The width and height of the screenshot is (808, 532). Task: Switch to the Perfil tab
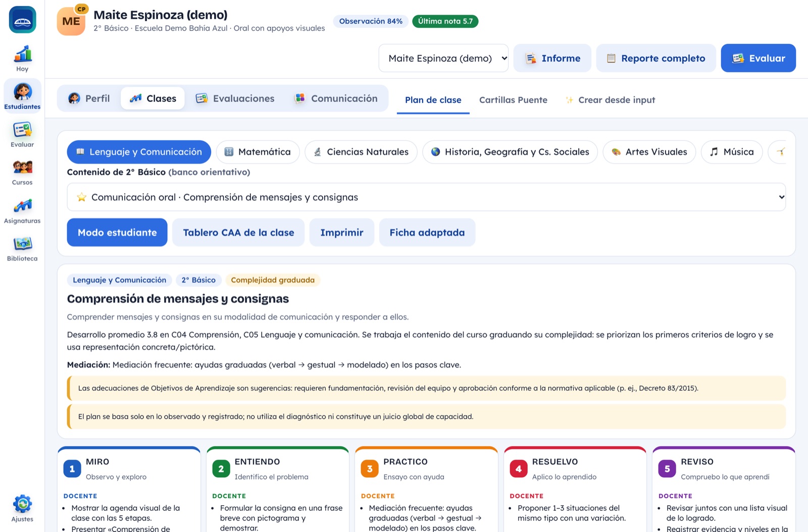(89, 98)
